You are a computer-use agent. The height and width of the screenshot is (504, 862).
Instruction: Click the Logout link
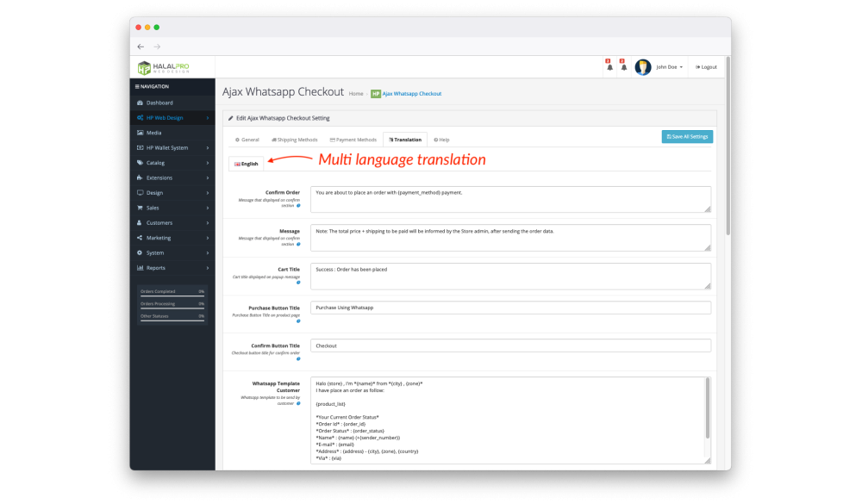[706, 67]
